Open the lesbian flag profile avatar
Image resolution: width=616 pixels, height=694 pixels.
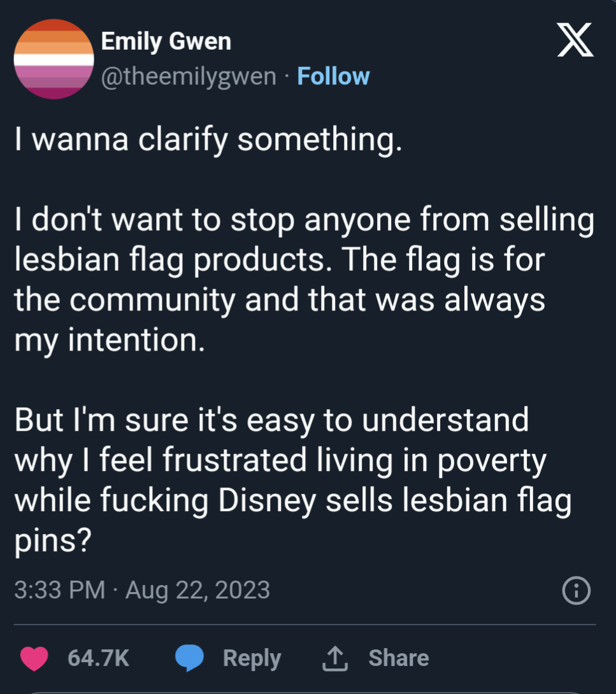coord(54,59)
